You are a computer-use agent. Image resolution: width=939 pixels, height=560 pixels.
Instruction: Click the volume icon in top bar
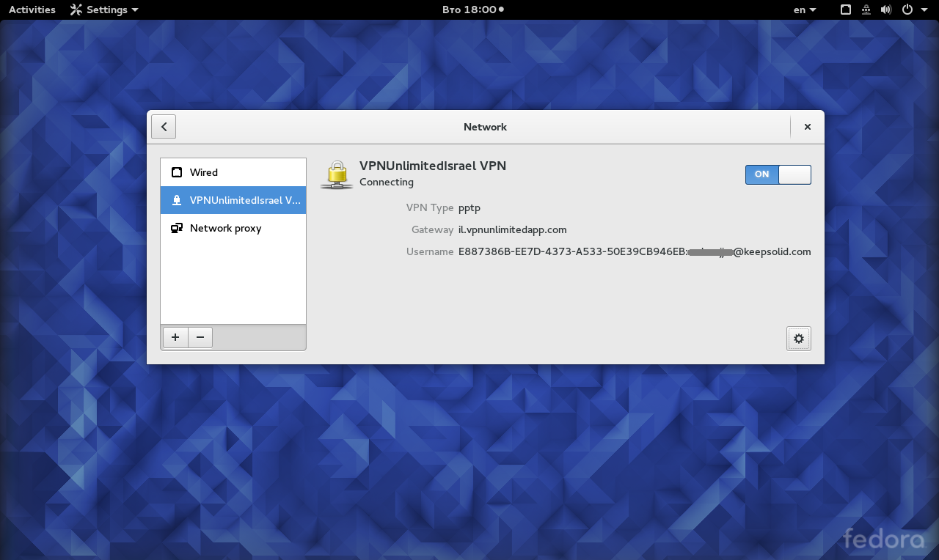coord(886,10)
